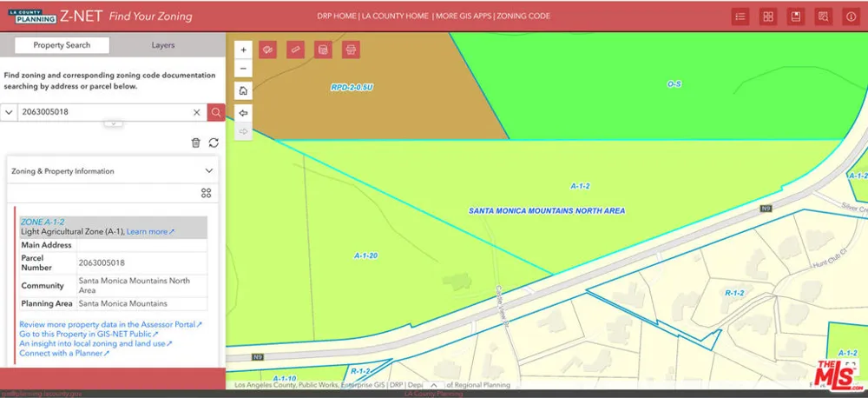Click the RPD-2-0.5U zone label
The image size is (868, 398).
pyautogui.click(x=352, y=88)
